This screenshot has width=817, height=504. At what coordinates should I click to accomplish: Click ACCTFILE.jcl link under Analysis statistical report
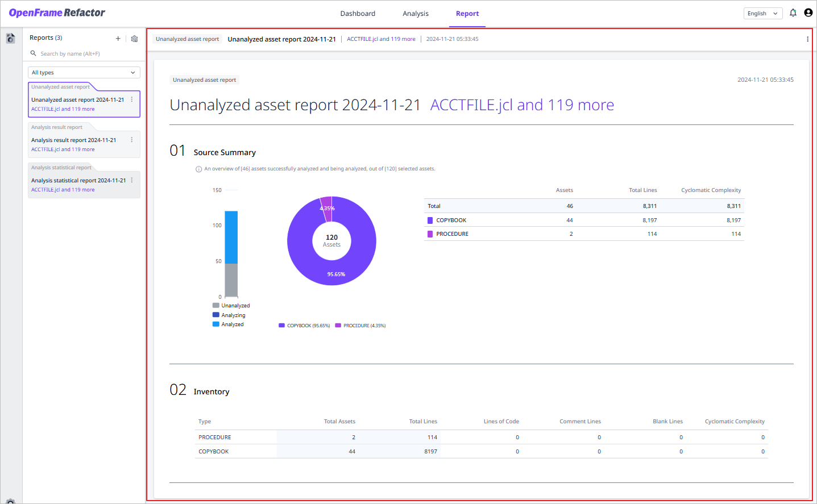(63, 190)
